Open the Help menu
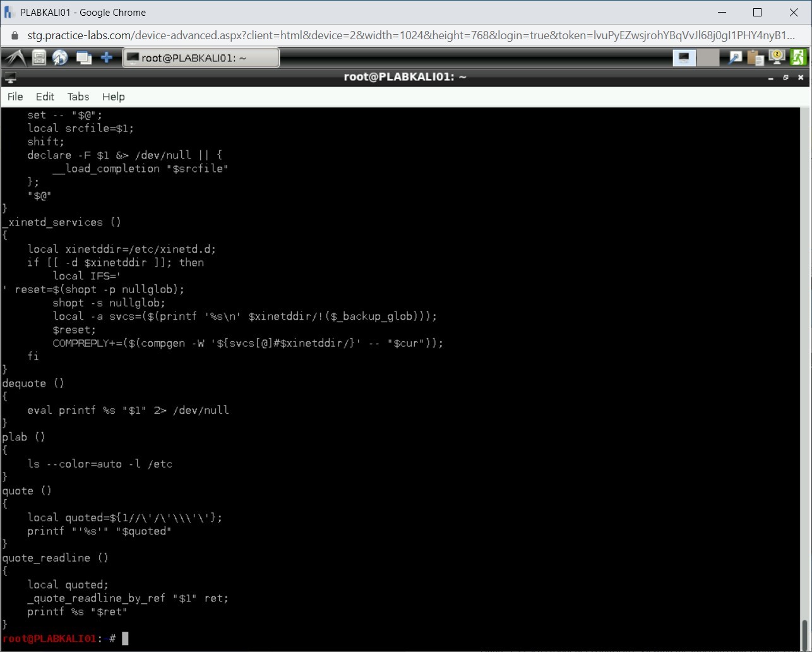The width and height of the screenshot is (812, 652). point(114,97)
